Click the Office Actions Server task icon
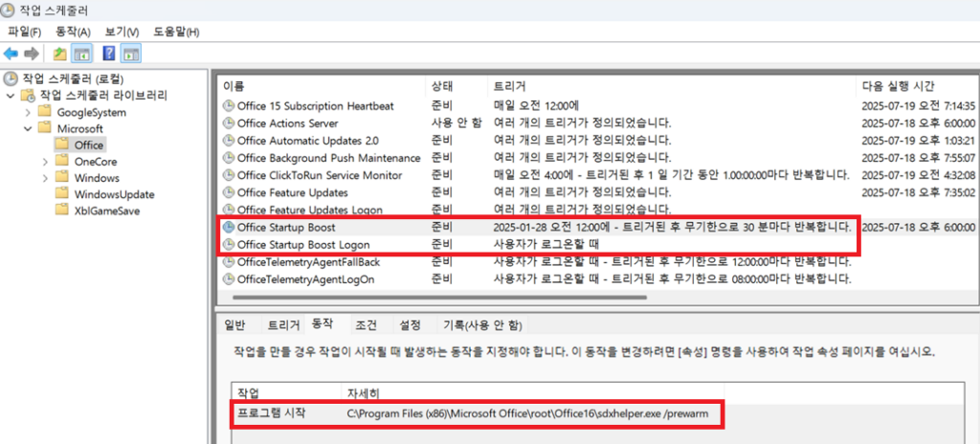 coord(230,123)
